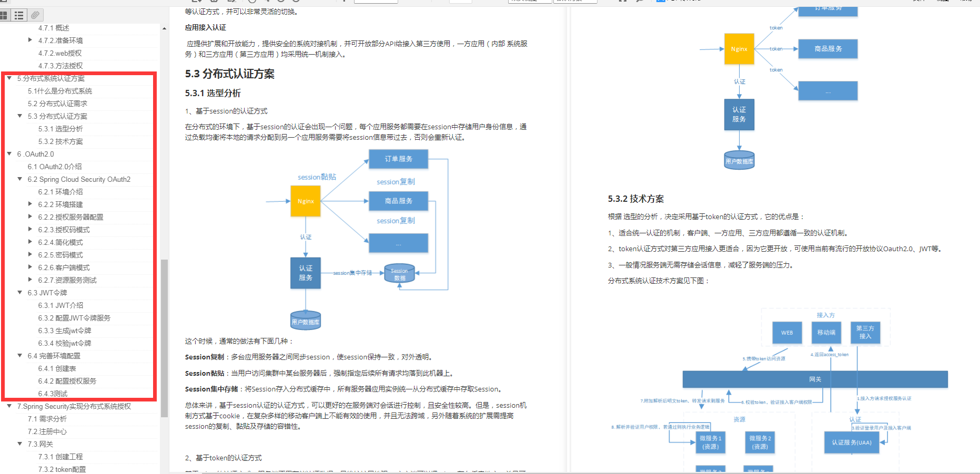Screen dimensions: 980x474
Task: Click the outline sidebar scrollbar thumb
Action: point(164,338)
